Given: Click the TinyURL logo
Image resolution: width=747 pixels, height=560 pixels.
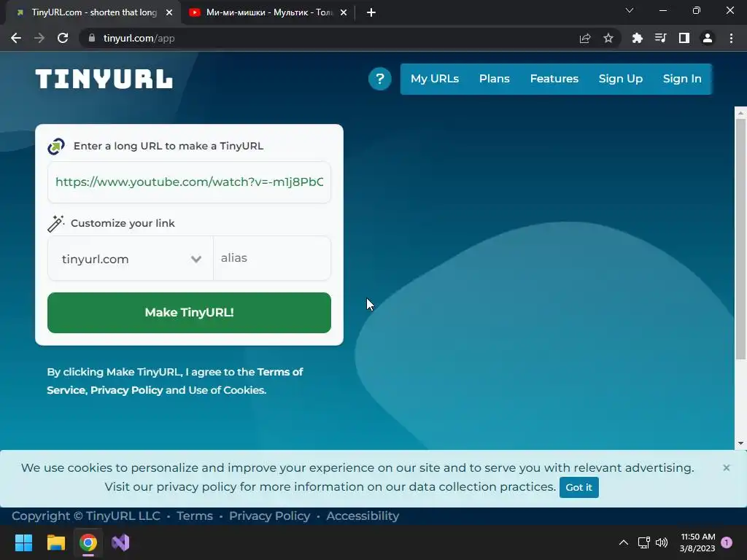Looking at the screenshot, I should coord(104,79).
